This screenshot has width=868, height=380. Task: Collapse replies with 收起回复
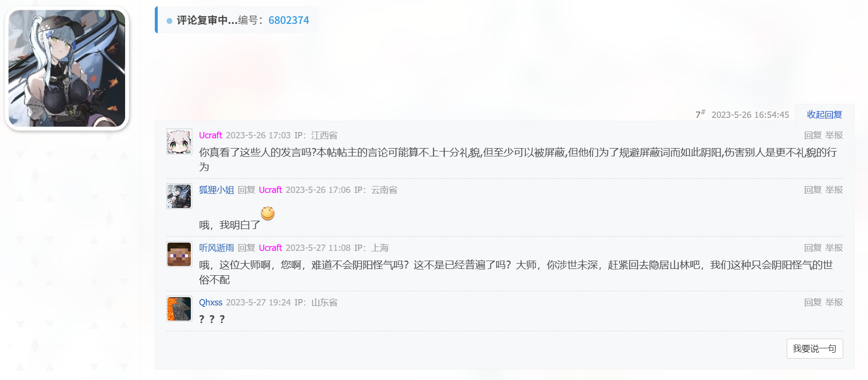point(824,114)
